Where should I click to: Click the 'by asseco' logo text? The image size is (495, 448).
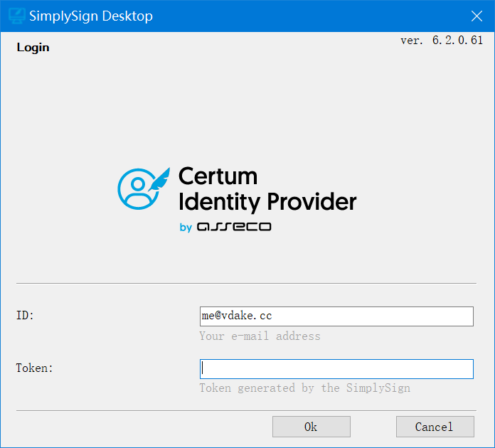point(225,227)
